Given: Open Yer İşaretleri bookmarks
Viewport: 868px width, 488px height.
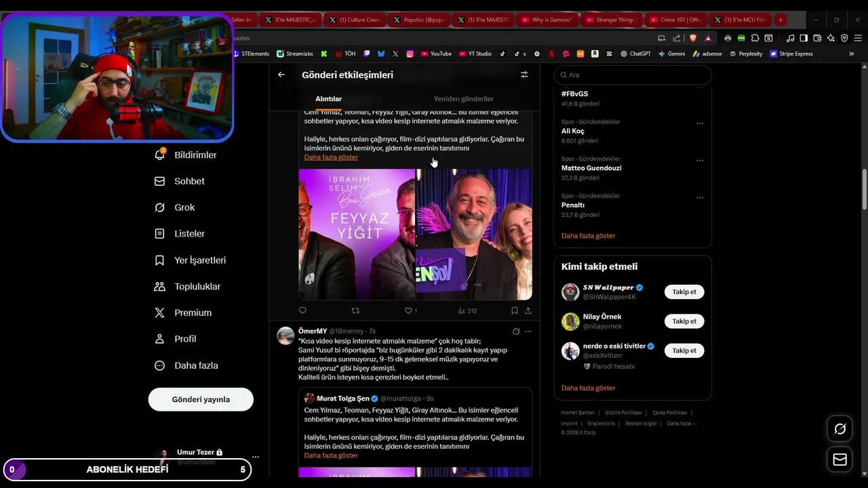Looking at the screenshot, I should (x=191, y=260).
